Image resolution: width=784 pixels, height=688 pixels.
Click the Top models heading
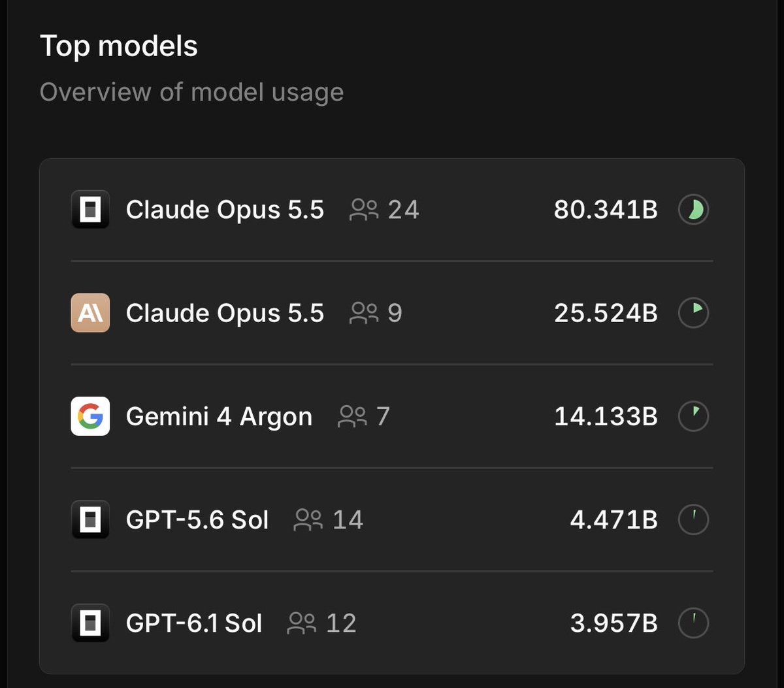click(x=119, y=46)
